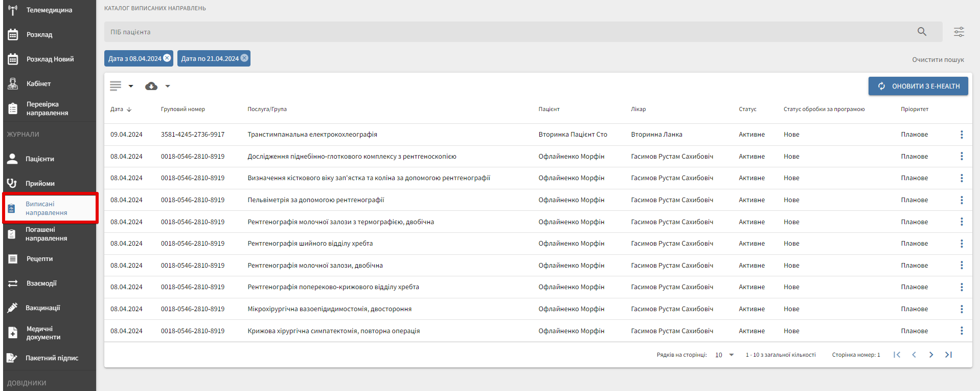Click the search magnifier icon
Viewport: 980px width, 391px height.
(922, 32)
